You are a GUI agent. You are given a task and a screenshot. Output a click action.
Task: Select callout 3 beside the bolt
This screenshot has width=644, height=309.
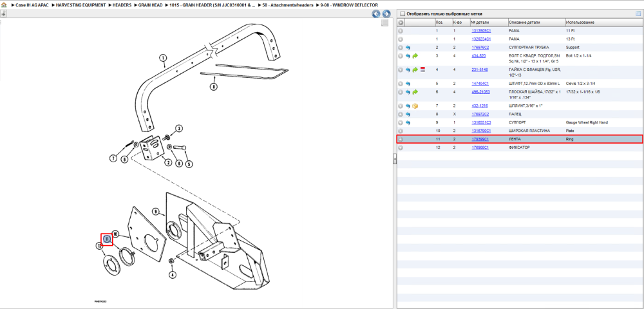point(178,129)
